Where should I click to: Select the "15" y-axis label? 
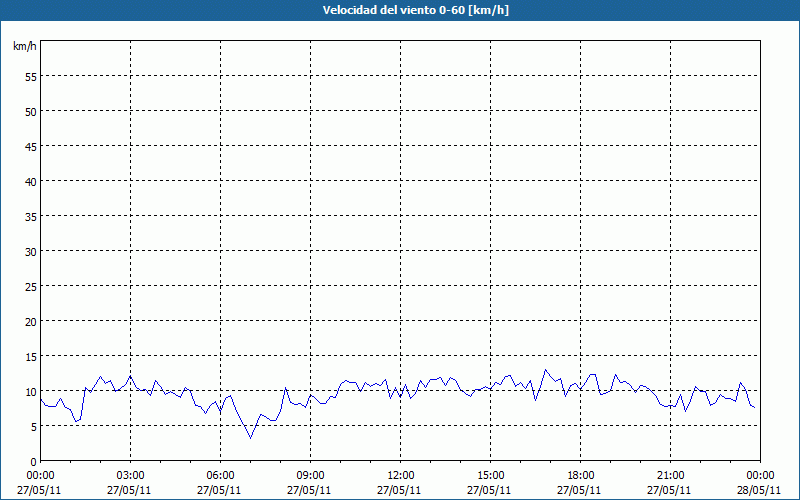pyautogui.click(x=31, y=356)
